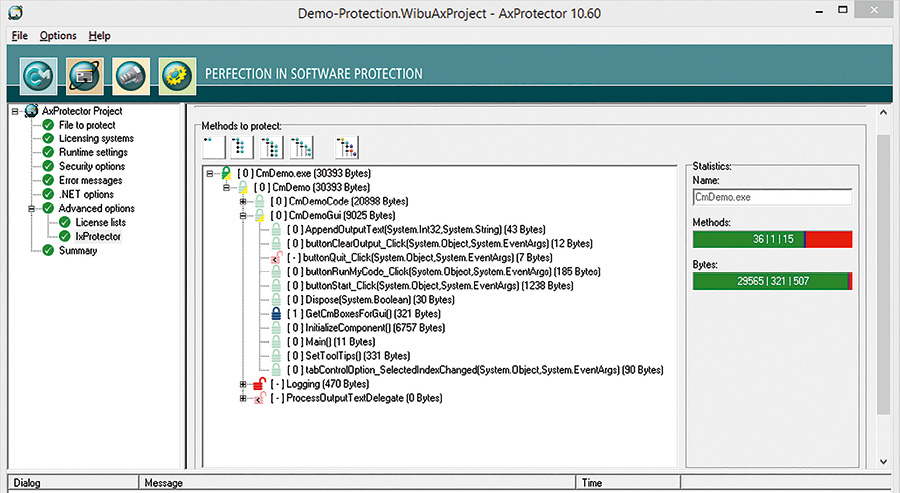Toggle the lock icon of CmDemoCode
The height and width of the screenshot is (493, 900).
coord(259,201)
